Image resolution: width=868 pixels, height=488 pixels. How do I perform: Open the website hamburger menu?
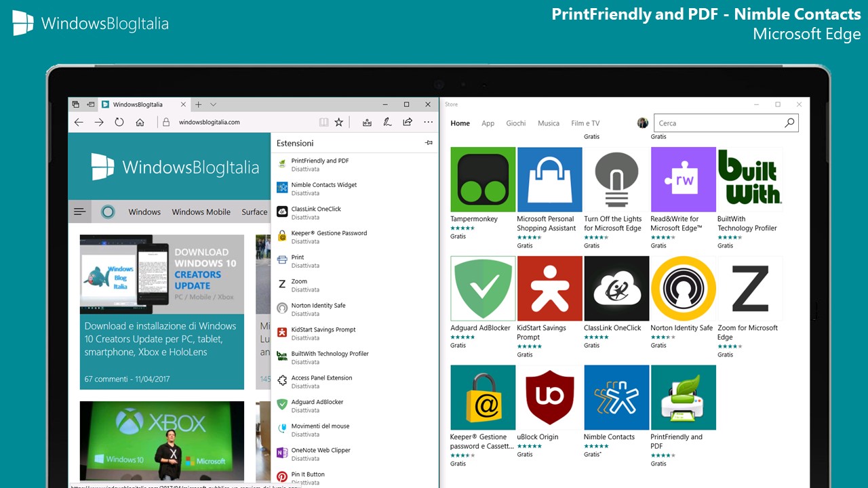click(80, 211)
